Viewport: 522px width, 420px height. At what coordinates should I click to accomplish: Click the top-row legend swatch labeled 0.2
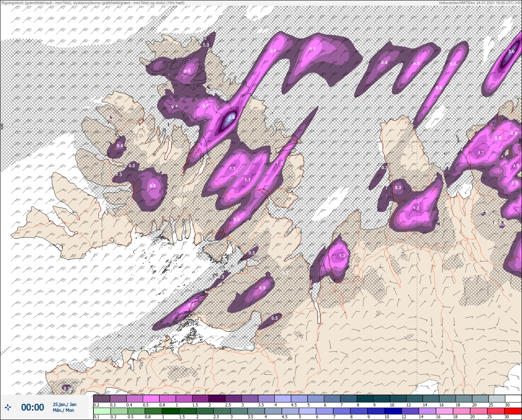[x=102, y=398]
